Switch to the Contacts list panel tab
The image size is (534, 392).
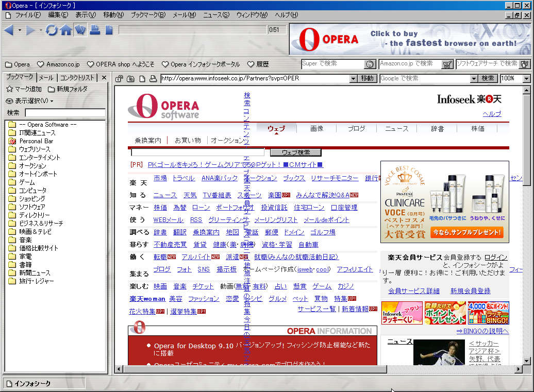pyautogui.click(x=77, y=78)
